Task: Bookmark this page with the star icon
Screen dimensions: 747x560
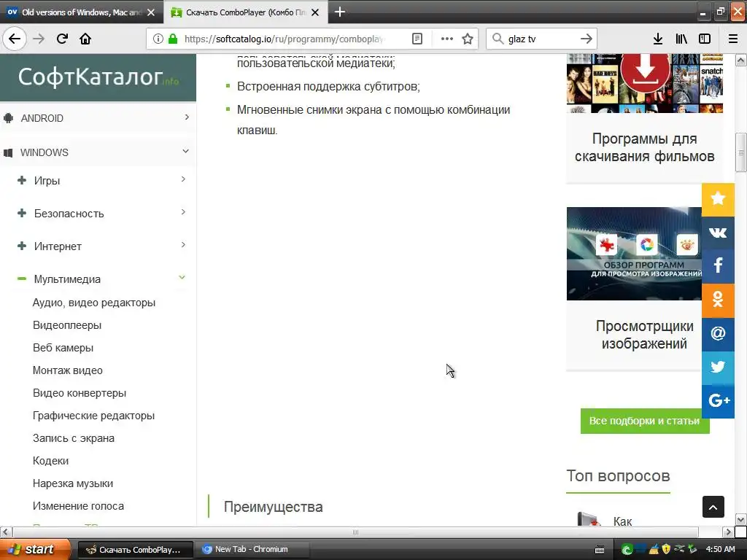Action: pyautogui.click(x=468, y=39)
